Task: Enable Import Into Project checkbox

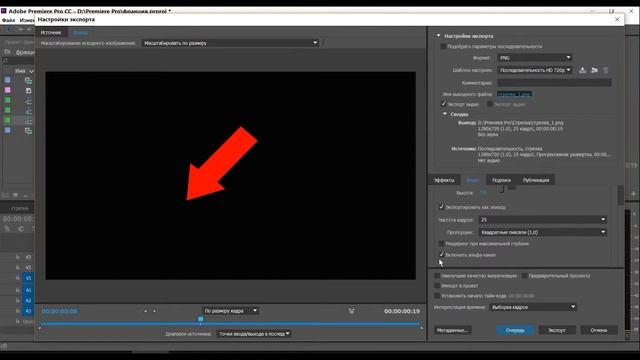Action: pos(437,286)
